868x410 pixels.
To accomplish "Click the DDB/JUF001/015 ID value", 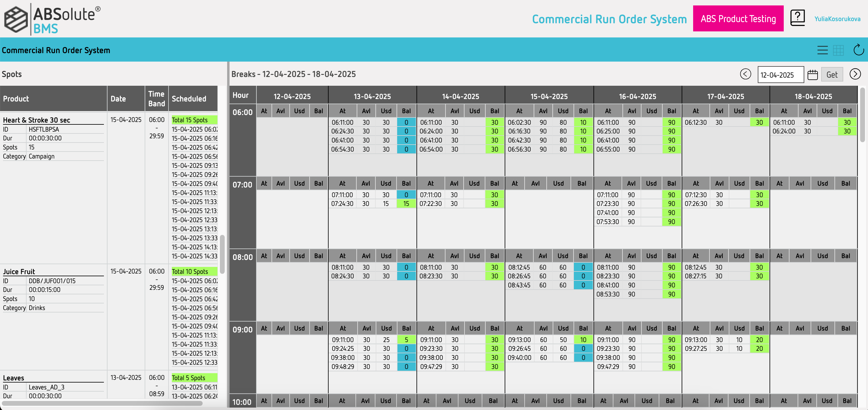I will (52, 281).
